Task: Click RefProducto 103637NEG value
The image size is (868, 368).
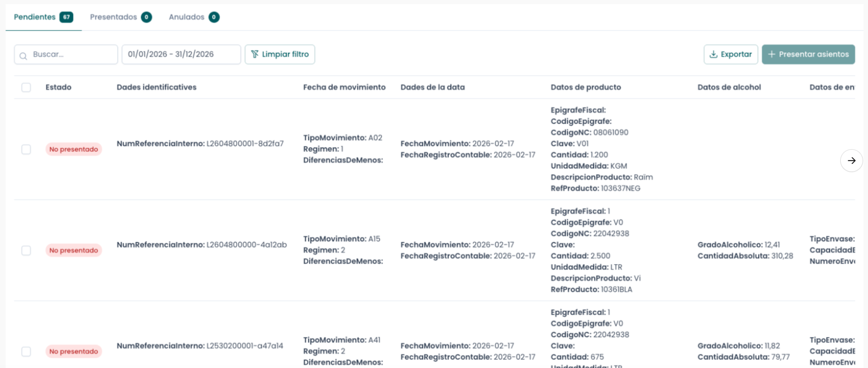Action: coord(621,188)
